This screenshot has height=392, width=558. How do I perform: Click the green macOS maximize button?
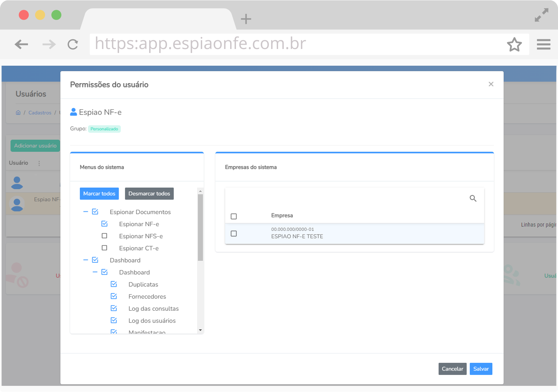[56, 15]
